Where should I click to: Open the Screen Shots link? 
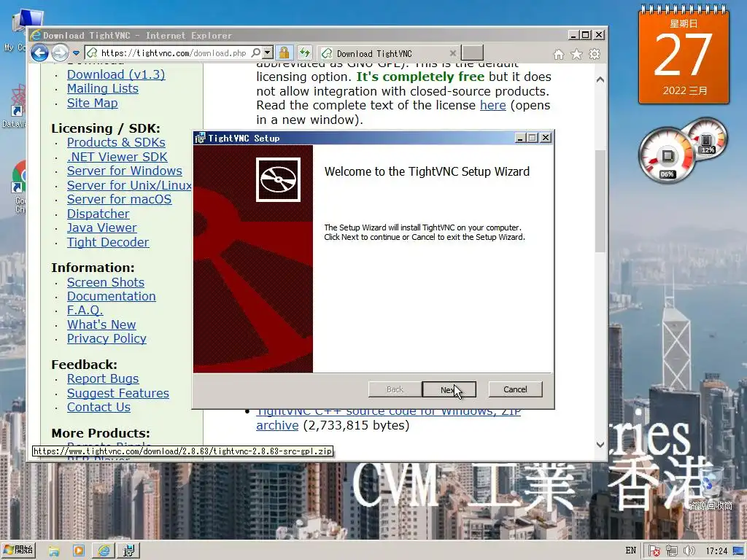point(105,282)
